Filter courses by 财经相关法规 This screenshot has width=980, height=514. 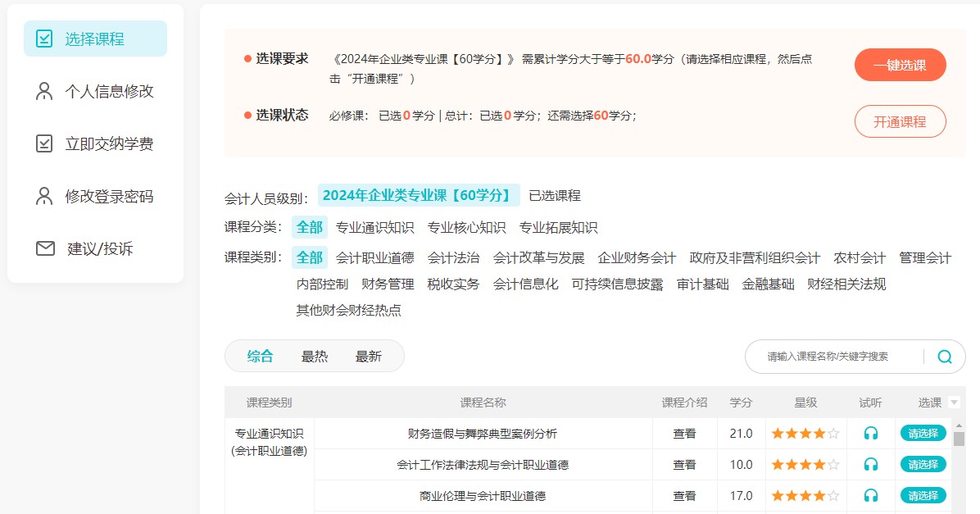(846, 284)
